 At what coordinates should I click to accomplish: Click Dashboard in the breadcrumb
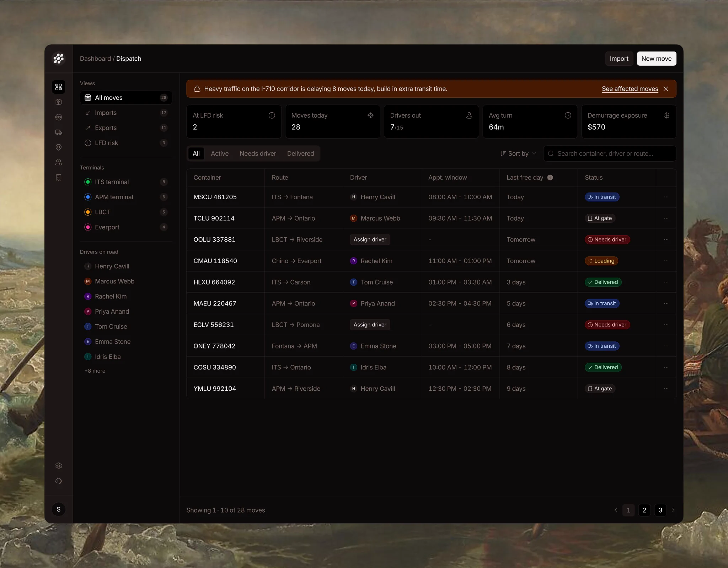pos(95,59)
